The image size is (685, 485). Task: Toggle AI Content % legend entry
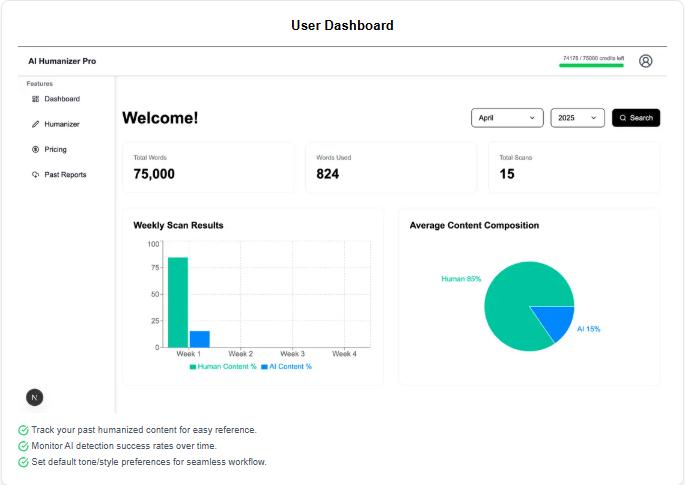point(286,367)
